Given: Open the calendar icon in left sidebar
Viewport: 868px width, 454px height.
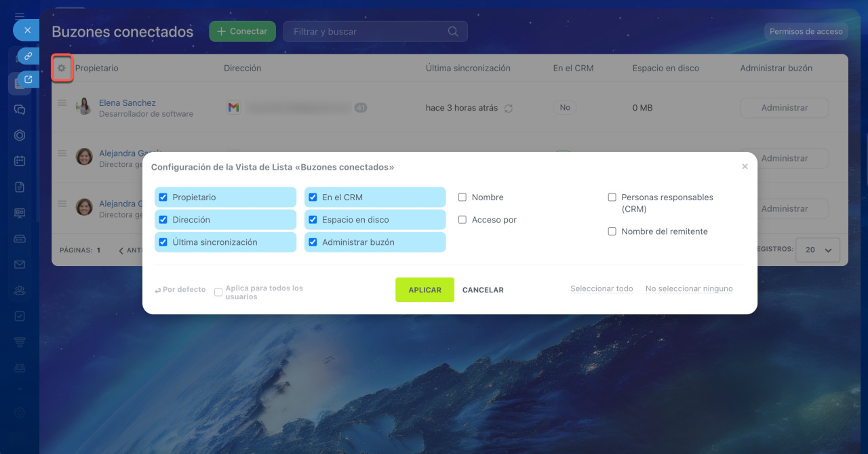Looking at the screenshot, I should 20,161.
